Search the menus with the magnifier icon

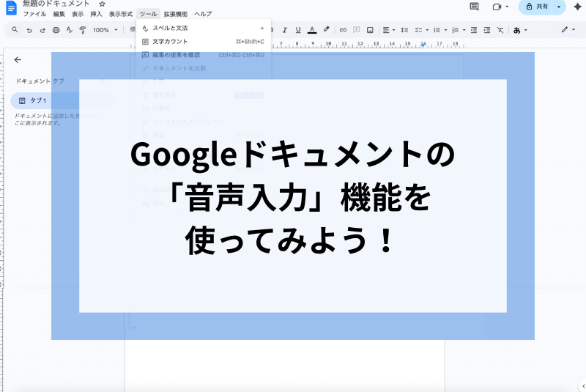pyautogui.click(x=15, y=29)
